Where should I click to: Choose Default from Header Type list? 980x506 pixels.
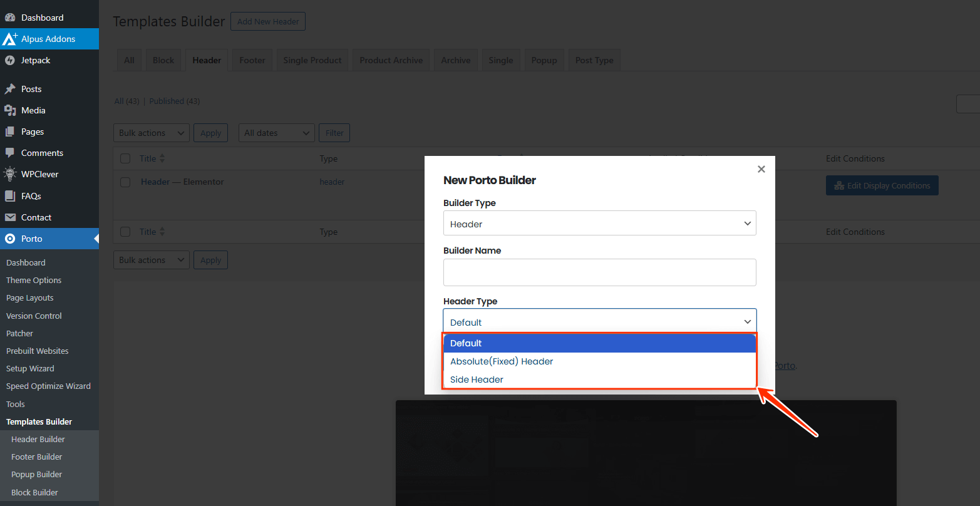(600, 343)
